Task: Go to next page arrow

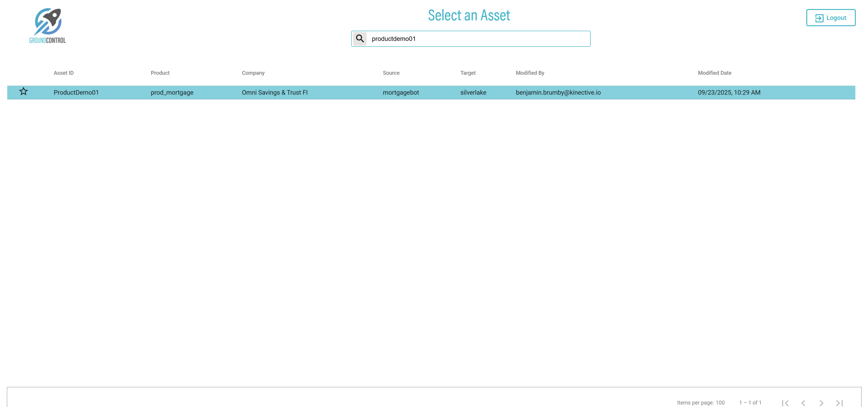Action: click(821, 402)
